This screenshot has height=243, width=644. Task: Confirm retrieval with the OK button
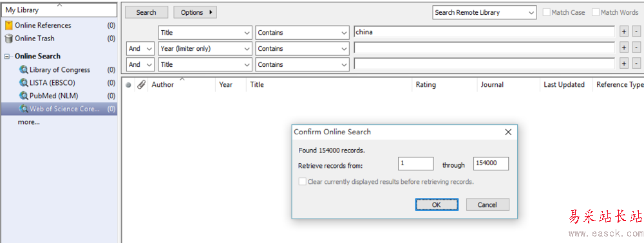[437, 204]
